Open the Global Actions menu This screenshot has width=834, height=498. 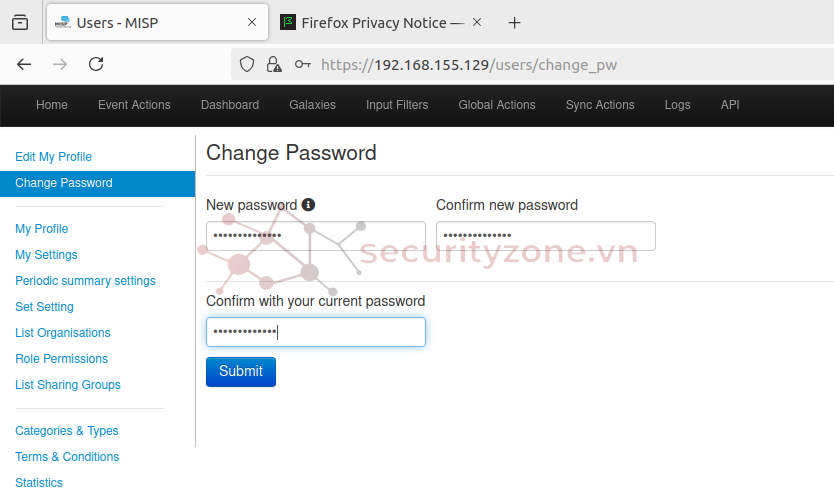[497, 105]
